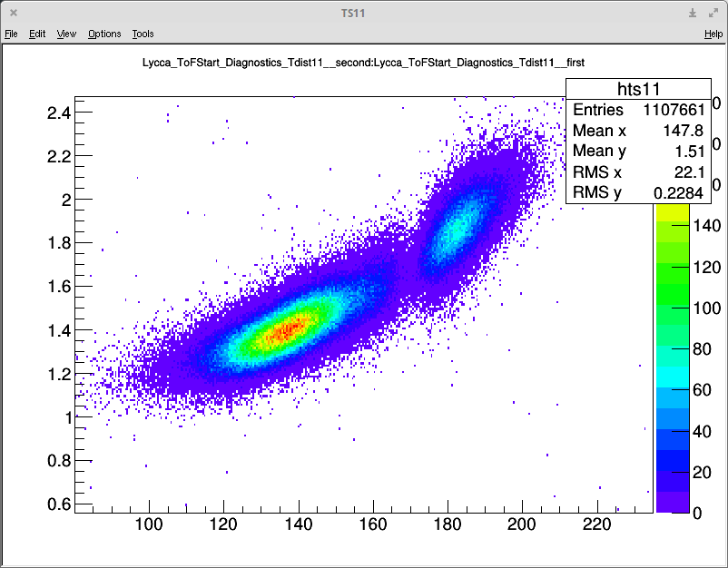This screenshot has width=728, height=568.
Task: Open the Options menu
Action: (x=104, y=34)
